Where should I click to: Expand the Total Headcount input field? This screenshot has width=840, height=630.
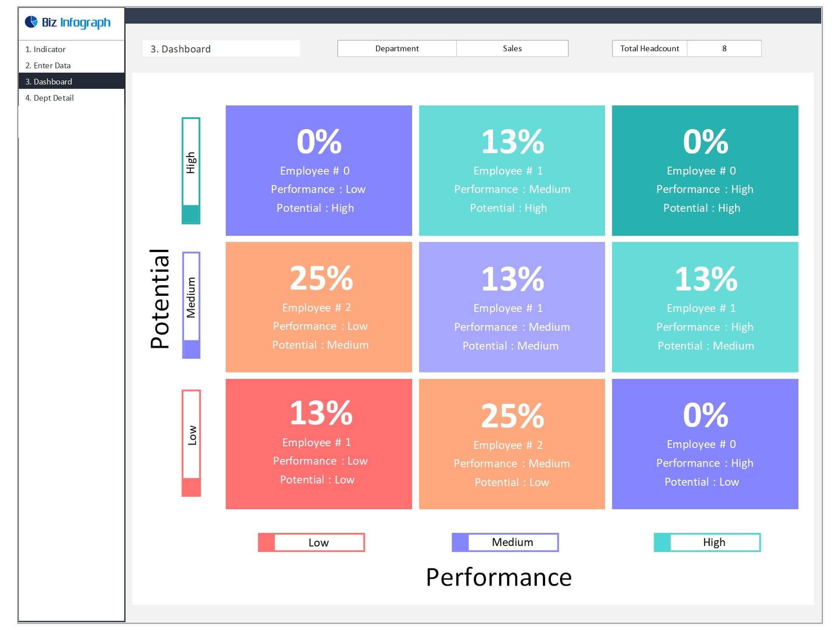pyautogui.click(x=728, y=49)
